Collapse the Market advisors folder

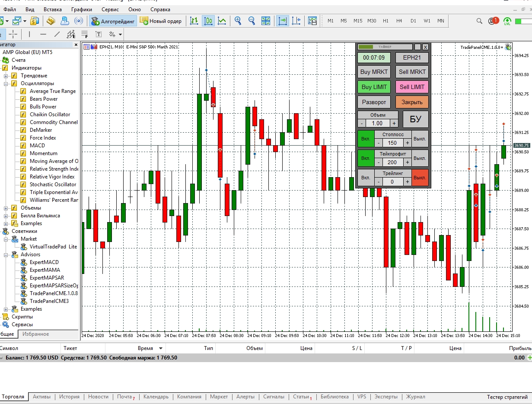(x=6, y=239)
